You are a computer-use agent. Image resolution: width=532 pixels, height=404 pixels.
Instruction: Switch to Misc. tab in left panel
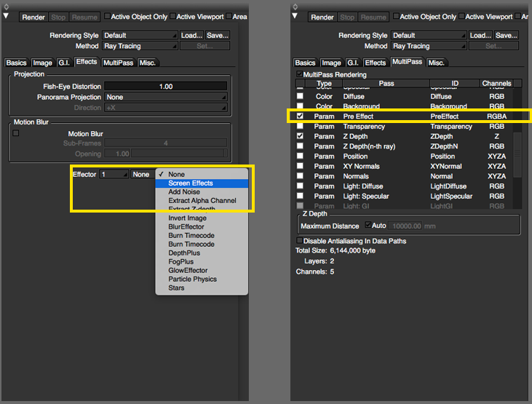click(x=148, y=63)
